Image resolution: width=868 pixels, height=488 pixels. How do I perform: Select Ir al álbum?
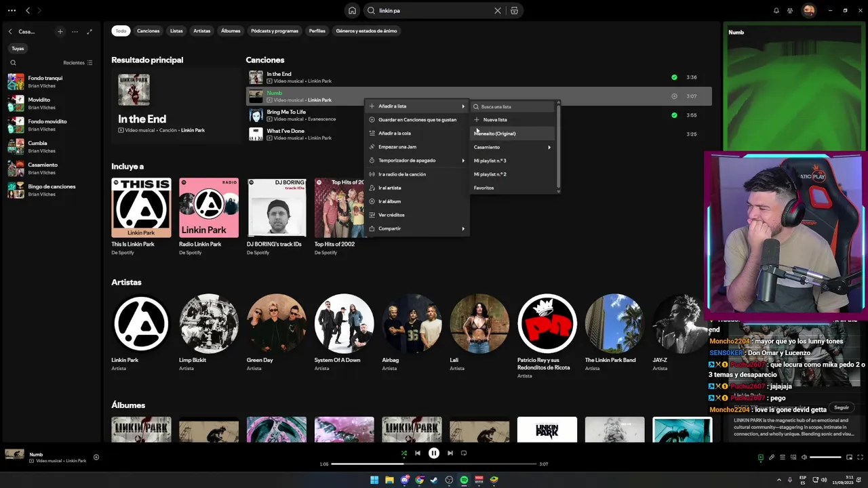417,201
